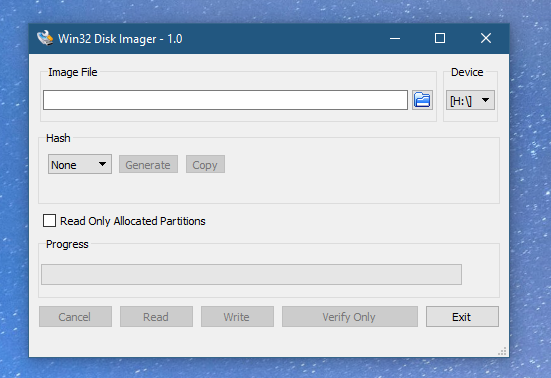Open the Device drive dropdown showing [H:\]
Image resolution: width=551 pixels, height=378 pixels.
coord(470,100)
